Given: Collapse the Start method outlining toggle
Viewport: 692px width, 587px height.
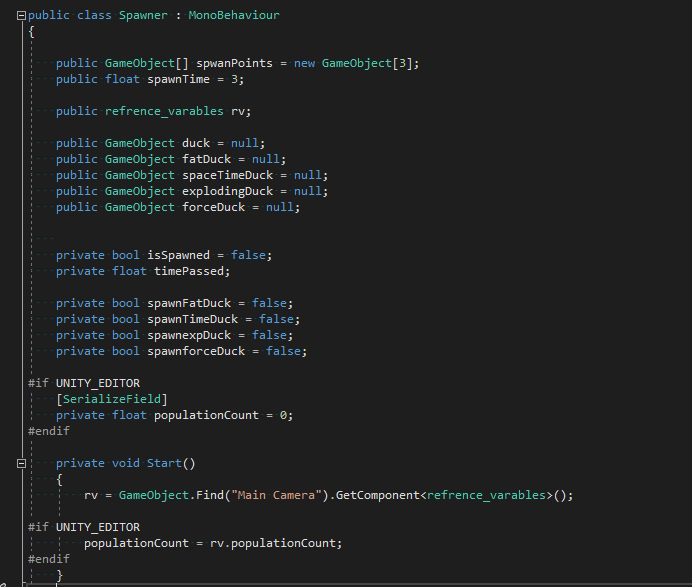Looking at the screenshot, I should [22, 464].
